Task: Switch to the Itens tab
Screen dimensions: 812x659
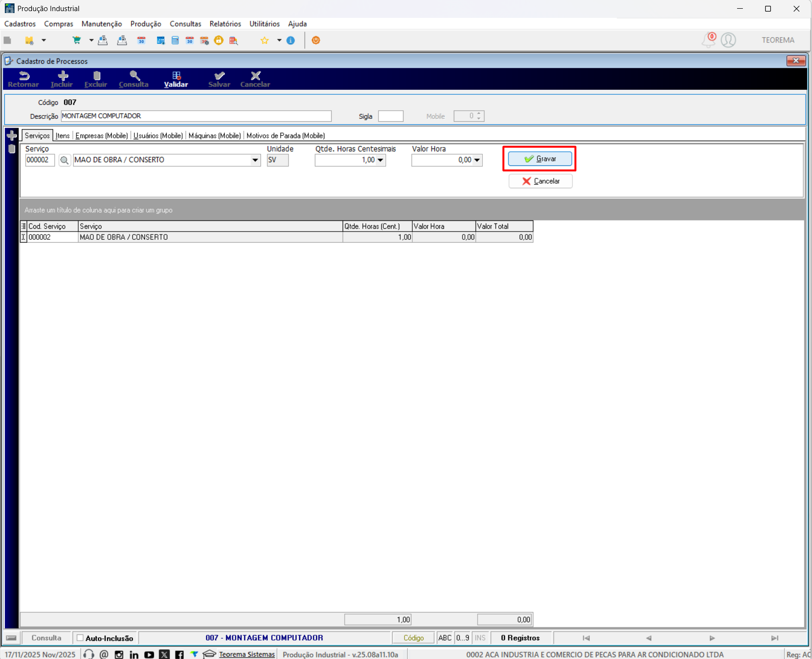Action: click(x=62, y=136)
